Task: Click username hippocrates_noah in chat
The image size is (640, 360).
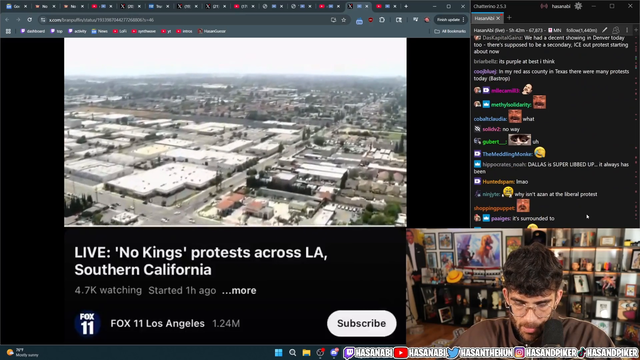Action: [504, 164]
